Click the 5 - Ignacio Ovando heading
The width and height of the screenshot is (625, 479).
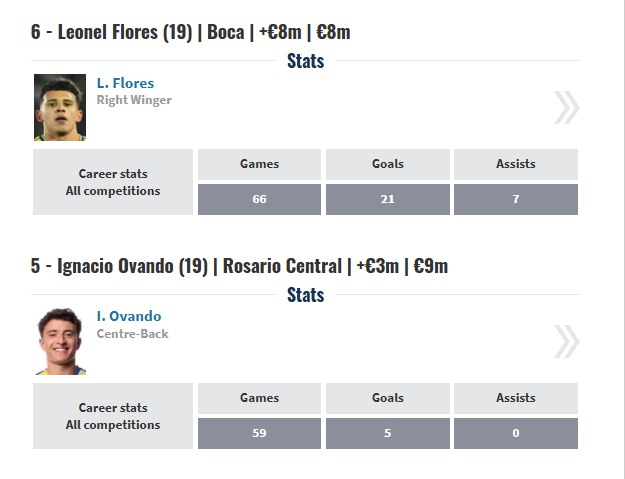[x=239, y=266]
